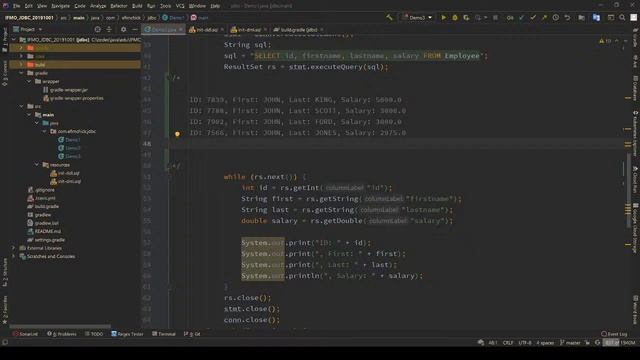This screenshot has height=360, width=640.
Task: Click the CRLF line separator entry
Action: pos(508,342)
